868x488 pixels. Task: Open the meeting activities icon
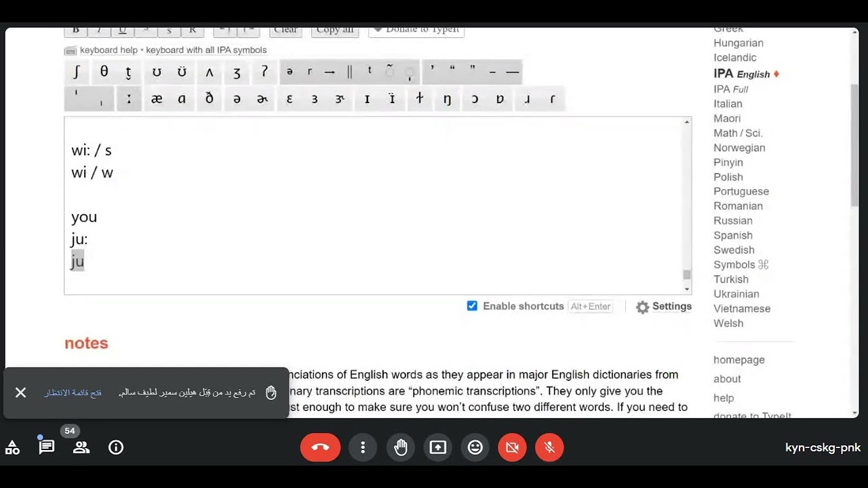tap(12, 447)
